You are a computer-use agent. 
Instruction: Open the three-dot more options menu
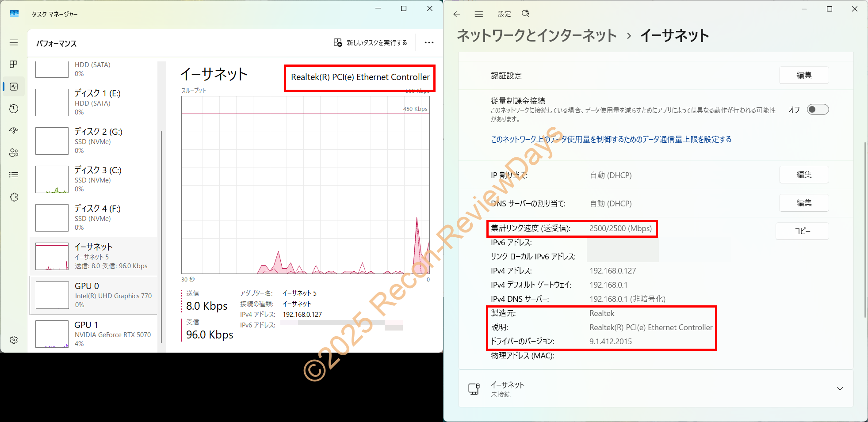coord(429,43)
